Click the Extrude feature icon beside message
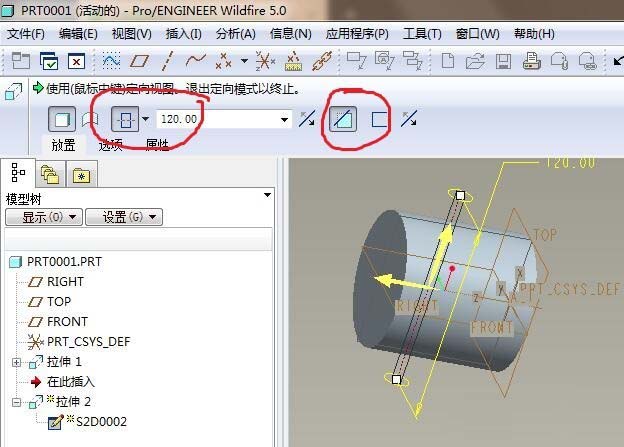624x447 pixels. pyautogui.click(x=14, y=91)
